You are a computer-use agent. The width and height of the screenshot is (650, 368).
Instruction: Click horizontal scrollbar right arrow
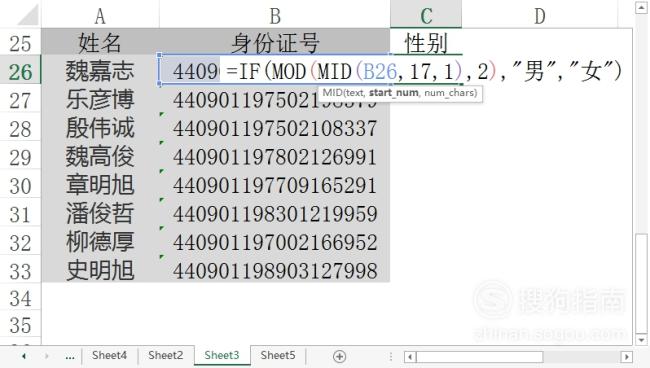click(626, 357)
